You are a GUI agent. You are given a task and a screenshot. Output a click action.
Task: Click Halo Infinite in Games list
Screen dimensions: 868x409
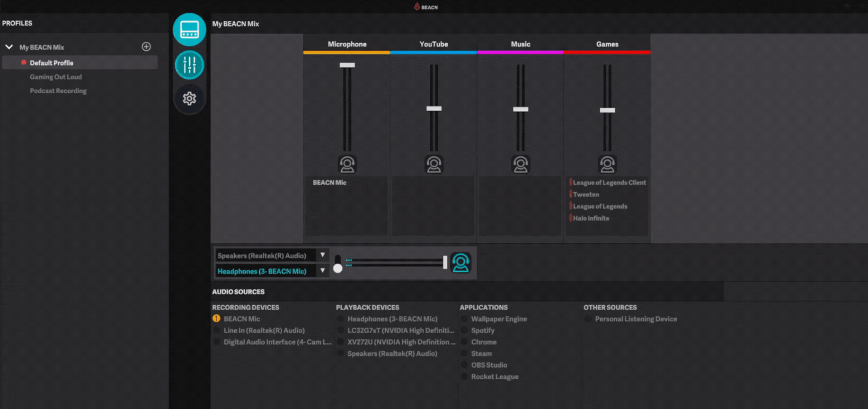591,218
